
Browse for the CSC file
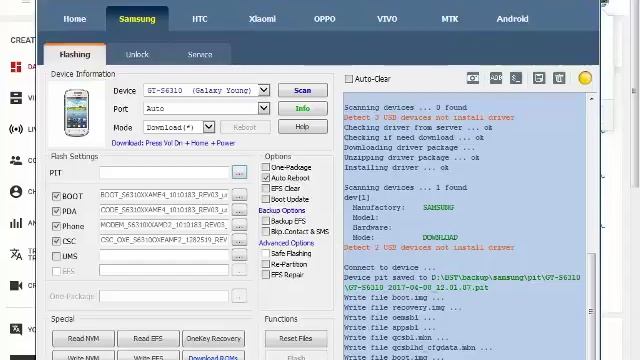(x=240, y=240)
